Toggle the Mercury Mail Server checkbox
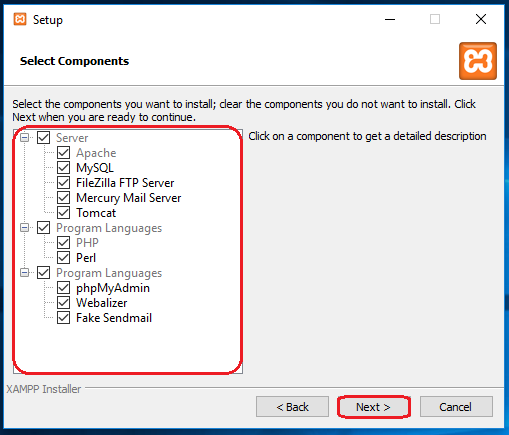This screenshot has height=435, width=509. [63, 198]
